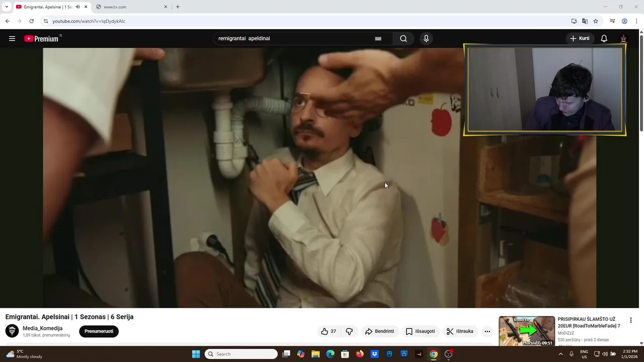
Task: Open clock and date 2:32 PM
Action: 630,354
